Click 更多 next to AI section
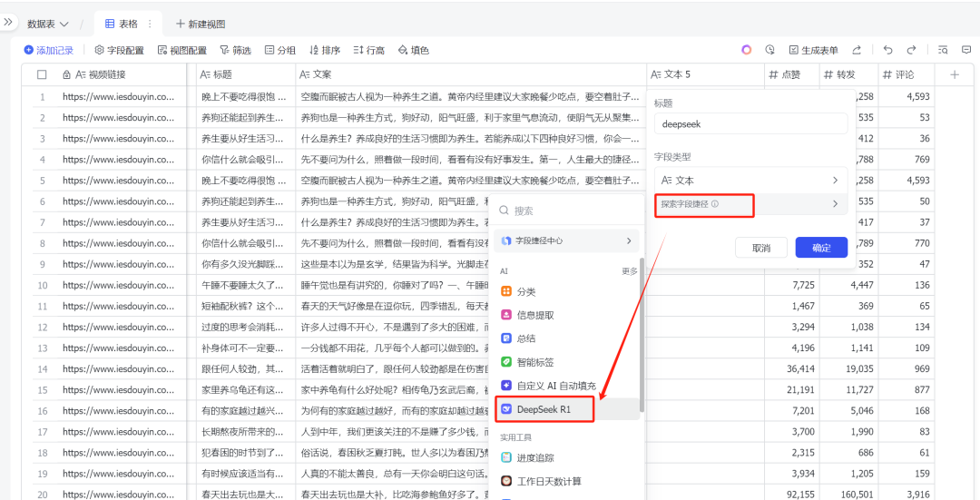 click(630, 271)
